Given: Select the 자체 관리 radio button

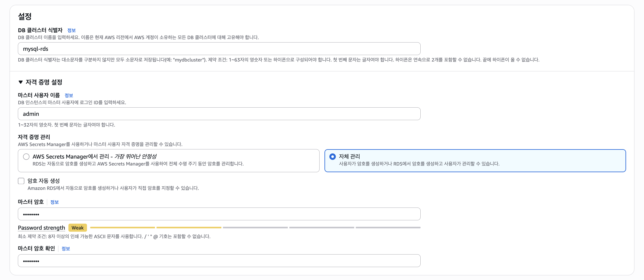Looking at the screenshot, I should click(332, 157).
